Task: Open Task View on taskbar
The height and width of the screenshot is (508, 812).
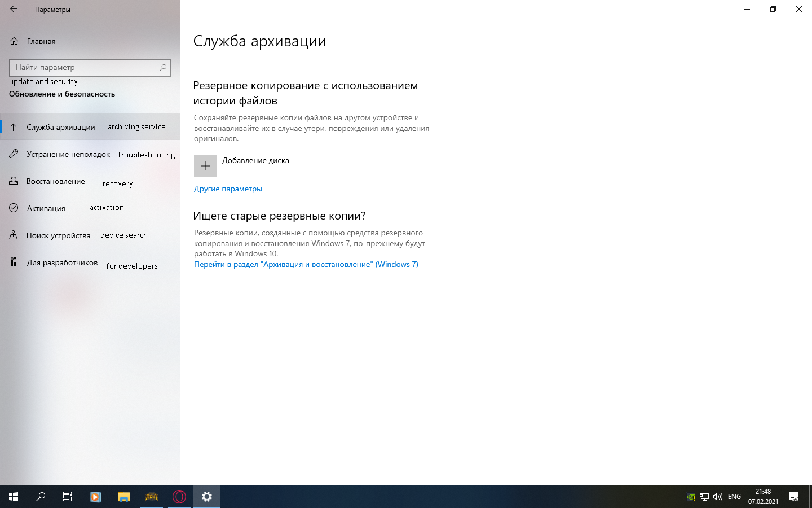Action: (x=68, y=497)
